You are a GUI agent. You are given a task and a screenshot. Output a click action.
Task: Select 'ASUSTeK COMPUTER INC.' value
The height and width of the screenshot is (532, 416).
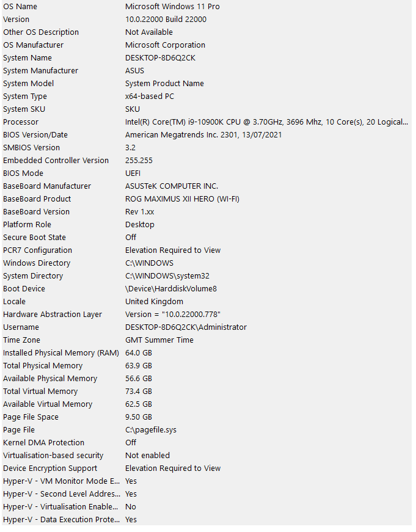coord(172,186)
